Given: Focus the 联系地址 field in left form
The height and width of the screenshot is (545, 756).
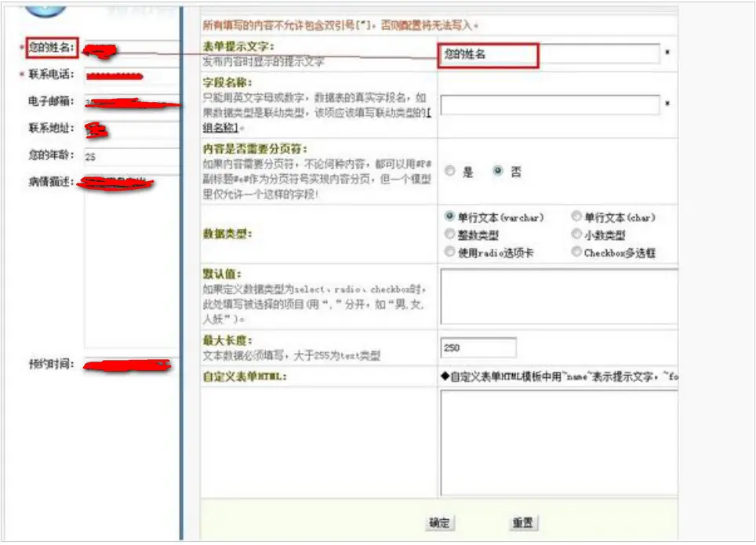Looking at the screenshot, I should pyautogui.click(x=132, y=129).
